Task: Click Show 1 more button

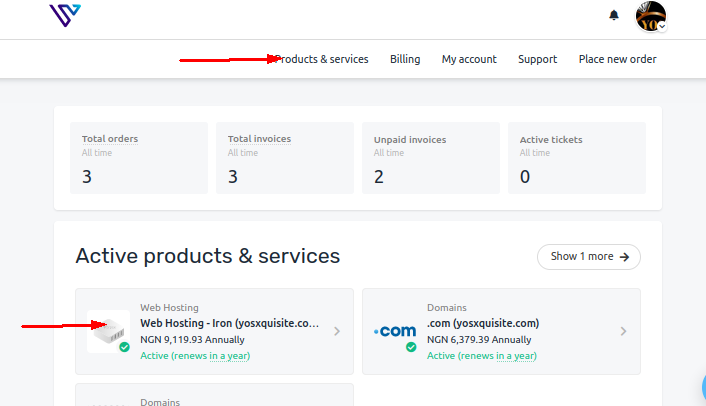Action: tap(588, 257)
